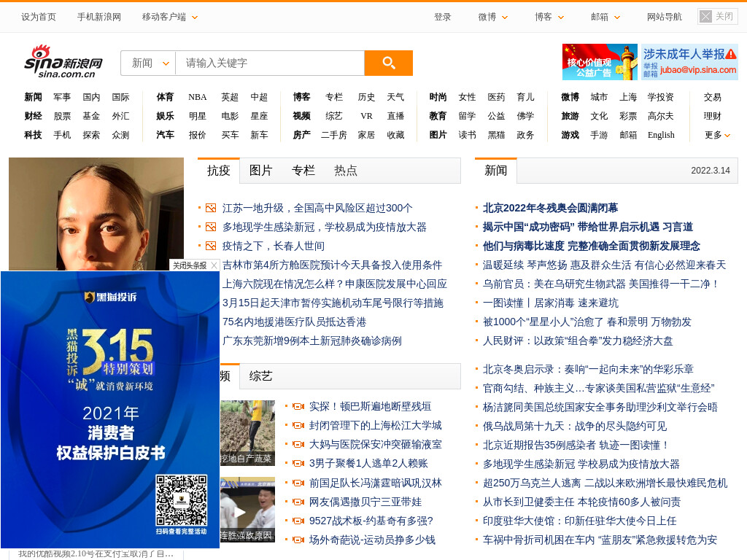Click the picture icon beside 多地现学生感染新冠 in 抗疫 list
This screenshot has height=560, width=747.
[x=211, y=227]
